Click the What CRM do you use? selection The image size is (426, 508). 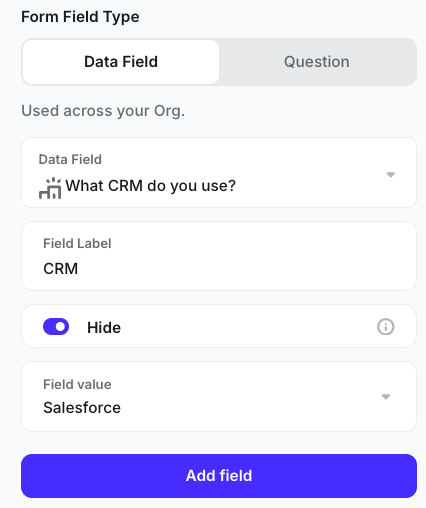pyautogui.click(x=150, y=186)
